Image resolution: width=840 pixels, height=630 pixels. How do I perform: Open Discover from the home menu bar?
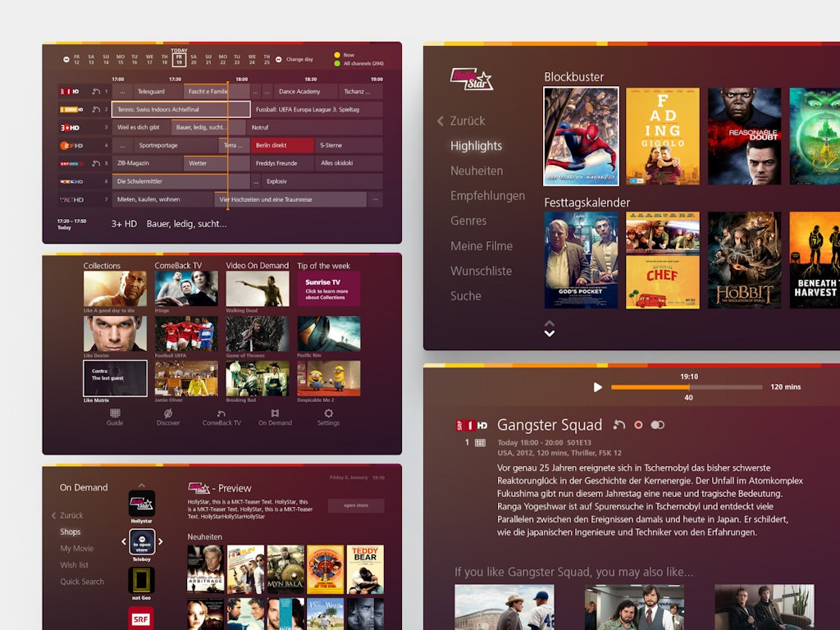click(167, 413)
